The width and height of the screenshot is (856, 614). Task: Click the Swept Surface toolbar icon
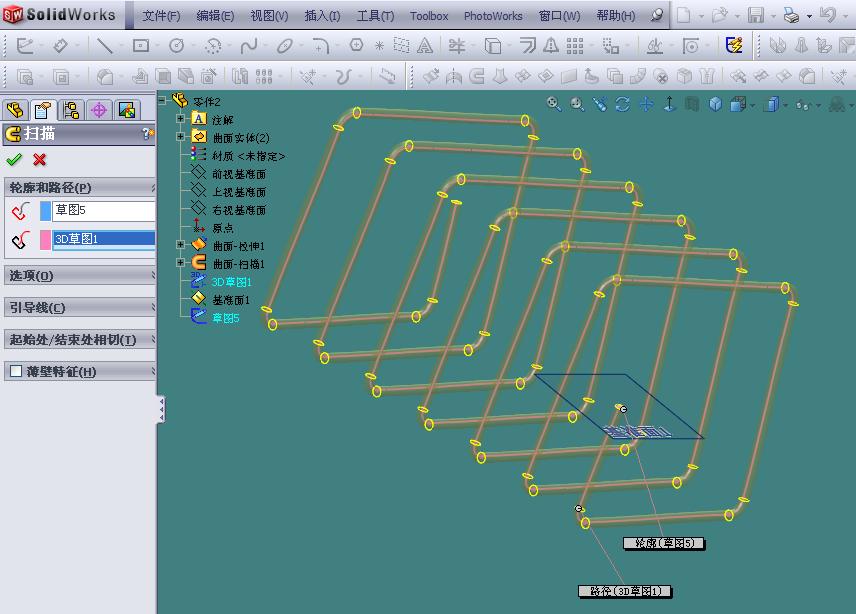pos(477,76)
